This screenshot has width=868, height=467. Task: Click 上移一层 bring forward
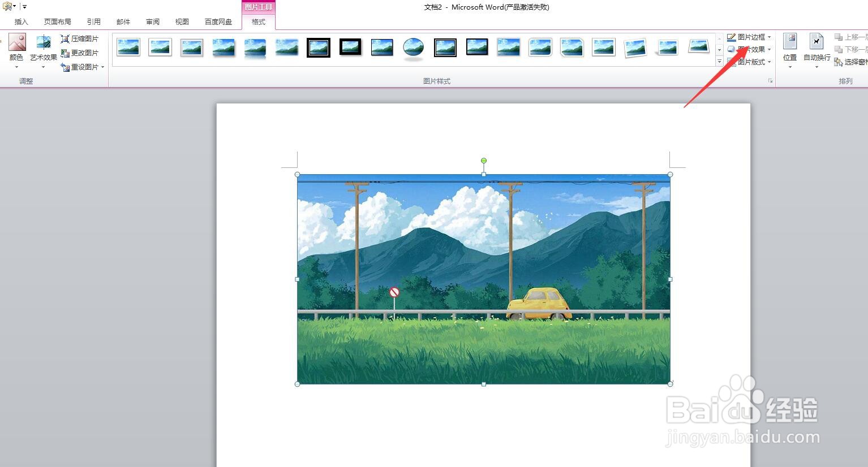point(851,37)
